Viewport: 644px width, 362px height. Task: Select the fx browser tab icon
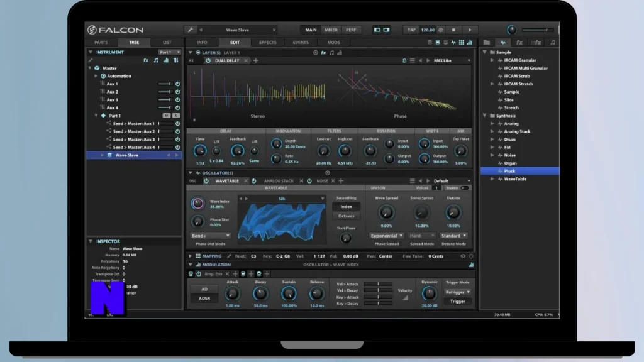pos(519,42)
